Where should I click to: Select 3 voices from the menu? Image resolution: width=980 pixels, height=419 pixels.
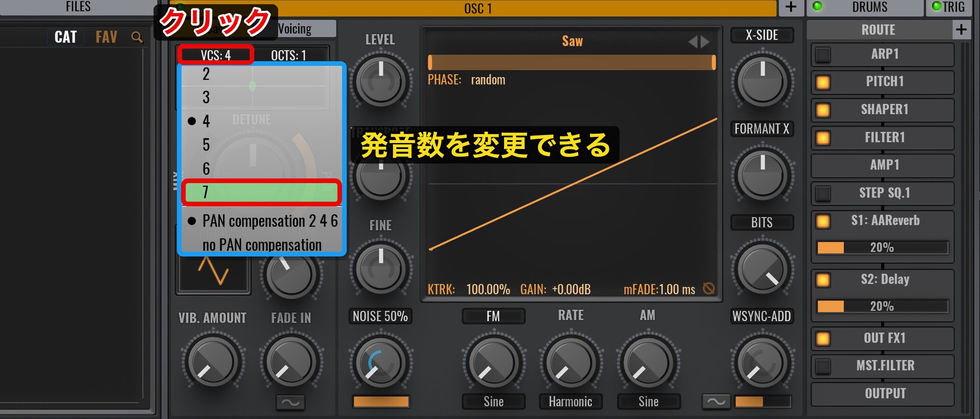coord(261,97)
